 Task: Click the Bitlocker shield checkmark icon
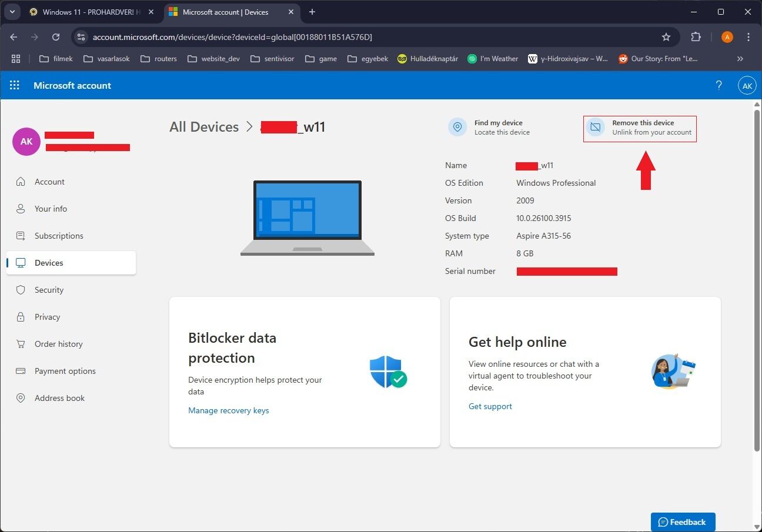pos(388,372)
